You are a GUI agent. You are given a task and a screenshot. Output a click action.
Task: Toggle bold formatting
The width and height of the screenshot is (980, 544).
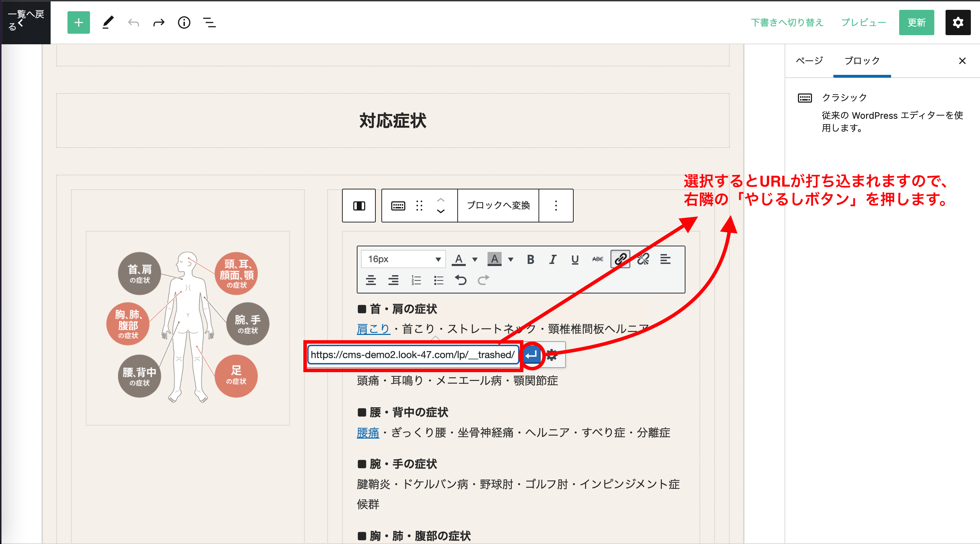530,259
